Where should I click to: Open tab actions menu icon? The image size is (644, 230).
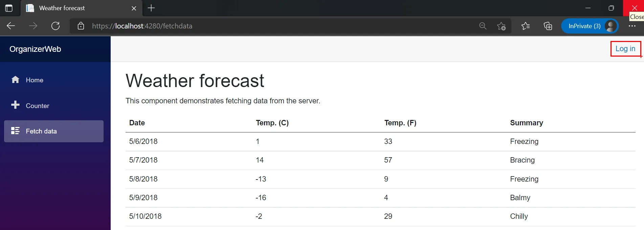(x=9, y=8)
